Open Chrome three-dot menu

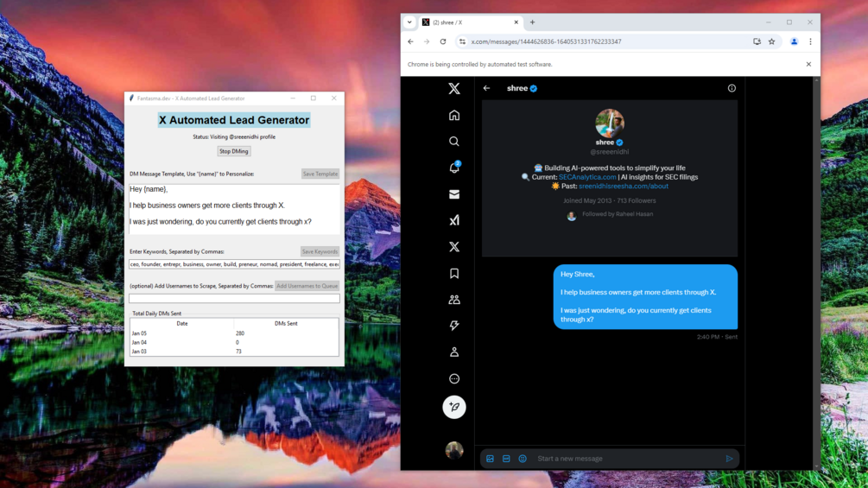pyautogui.click(x=810, y=41)
